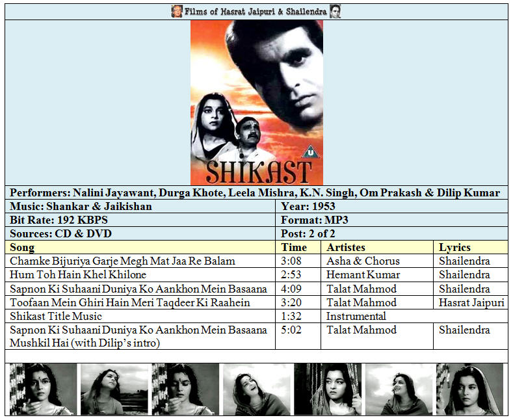Click the 'Song' column header

tap(140, 247)
